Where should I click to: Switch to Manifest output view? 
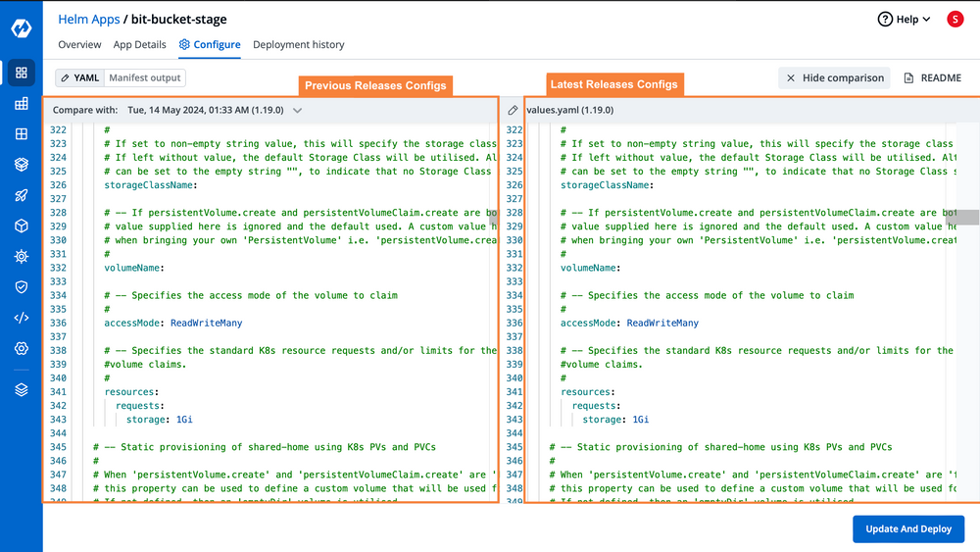point(143,77)
